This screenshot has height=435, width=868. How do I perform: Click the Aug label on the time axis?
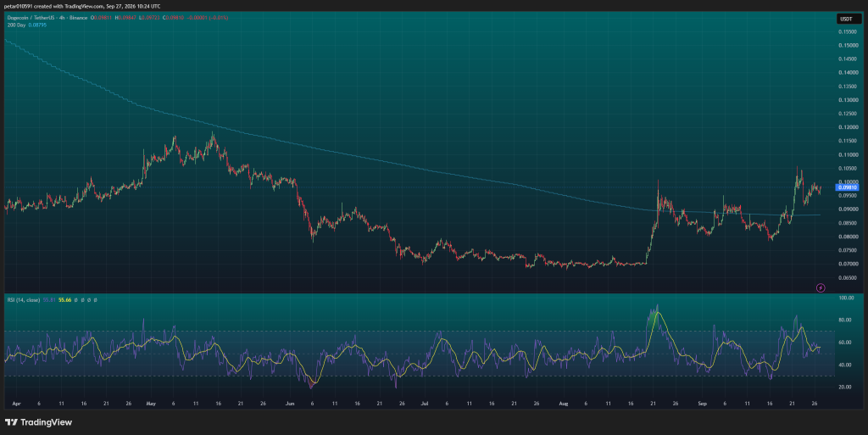click(563, 404)
